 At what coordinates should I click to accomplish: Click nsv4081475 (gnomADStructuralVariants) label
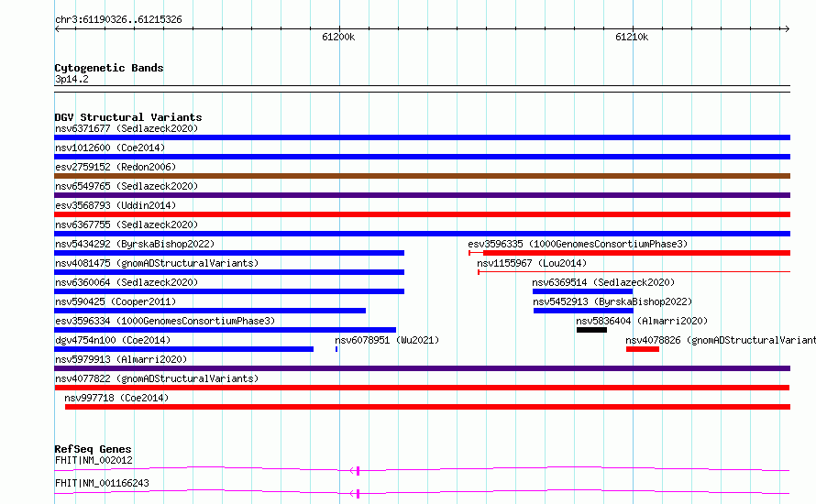[x=157, y=263]
